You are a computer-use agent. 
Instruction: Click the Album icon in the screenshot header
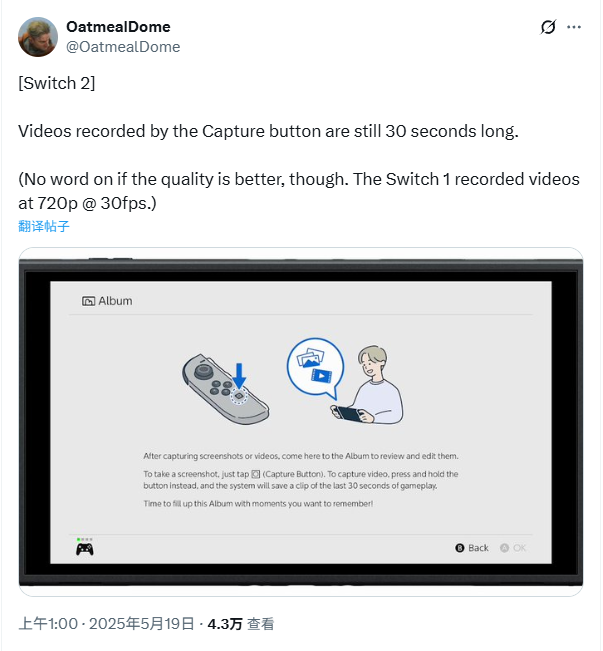(x=88, y=301)
